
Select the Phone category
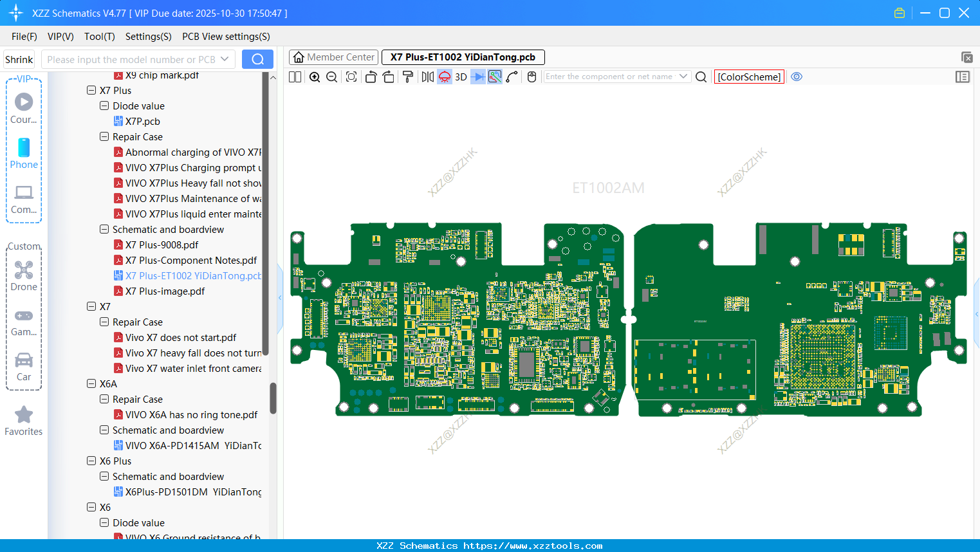(24, 153)
